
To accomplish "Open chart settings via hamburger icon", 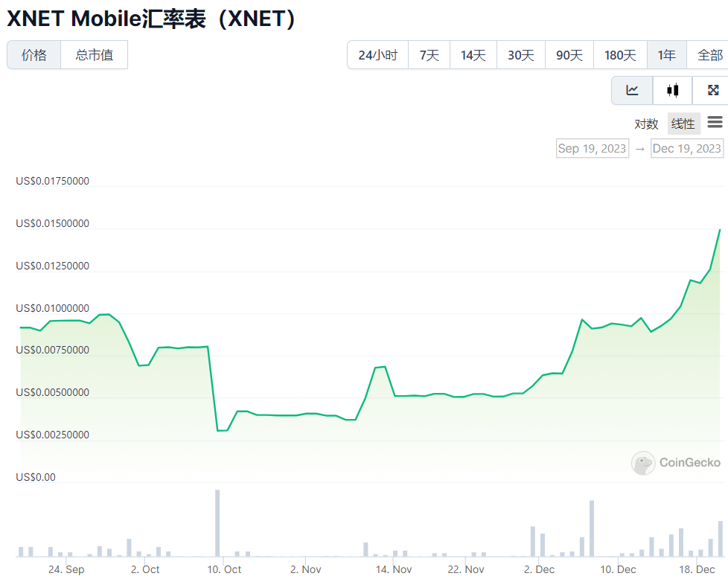I will (x=715, y=122).
